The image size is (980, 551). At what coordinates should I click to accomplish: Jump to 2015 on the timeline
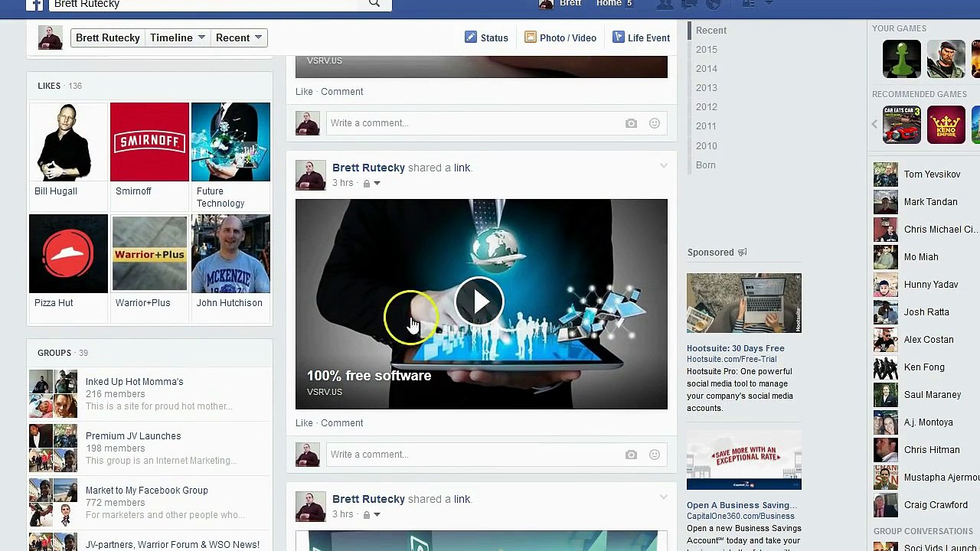(x=707, y=50)
